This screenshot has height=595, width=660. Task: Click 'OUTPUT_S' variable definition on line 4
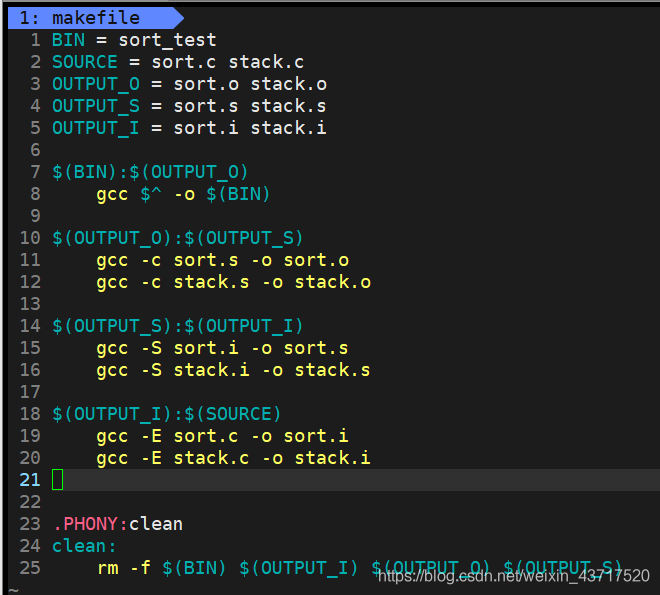click(x=96, y=106)
